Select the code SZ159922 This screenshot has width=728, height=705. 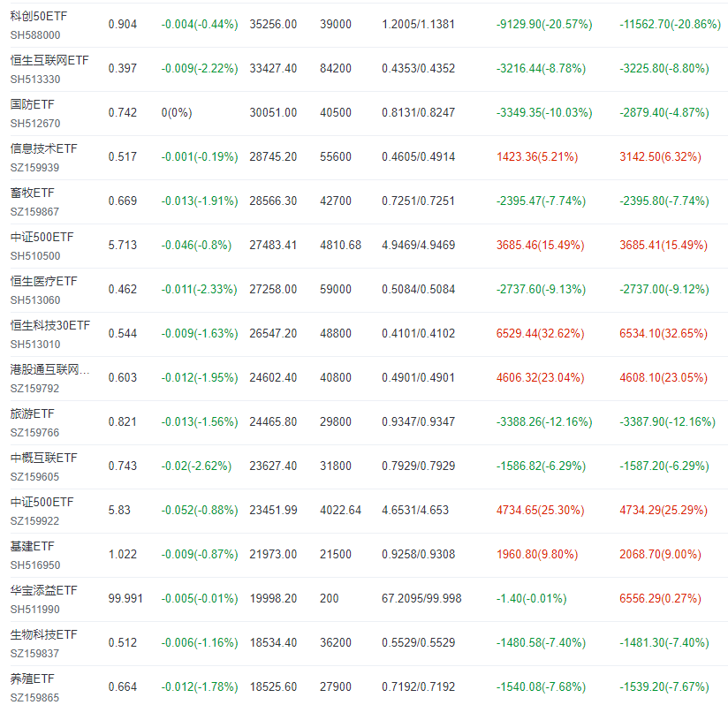[x=34, y=521]
